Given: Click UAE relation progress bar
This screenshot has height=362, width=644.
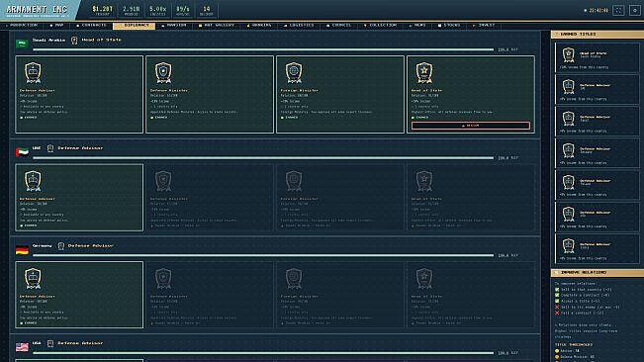Looking at the screenshot, I should click(x=263, y=157).
